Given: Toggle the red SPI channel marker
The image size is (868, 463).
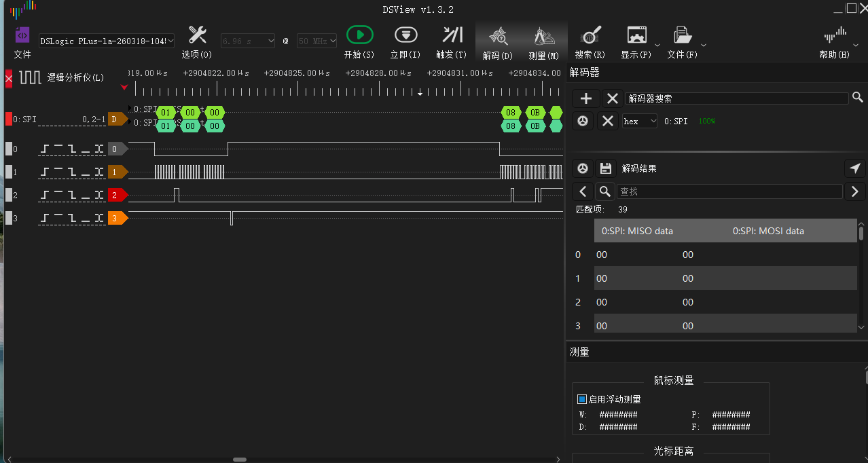Looking at the screenshot, I should pos(8,119).
